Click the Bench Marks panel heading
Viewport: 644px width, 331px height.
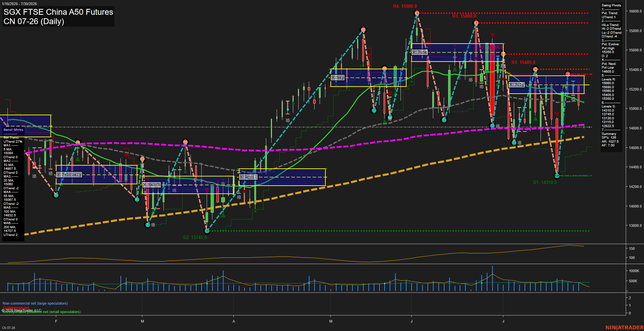[x=13, y=130]
